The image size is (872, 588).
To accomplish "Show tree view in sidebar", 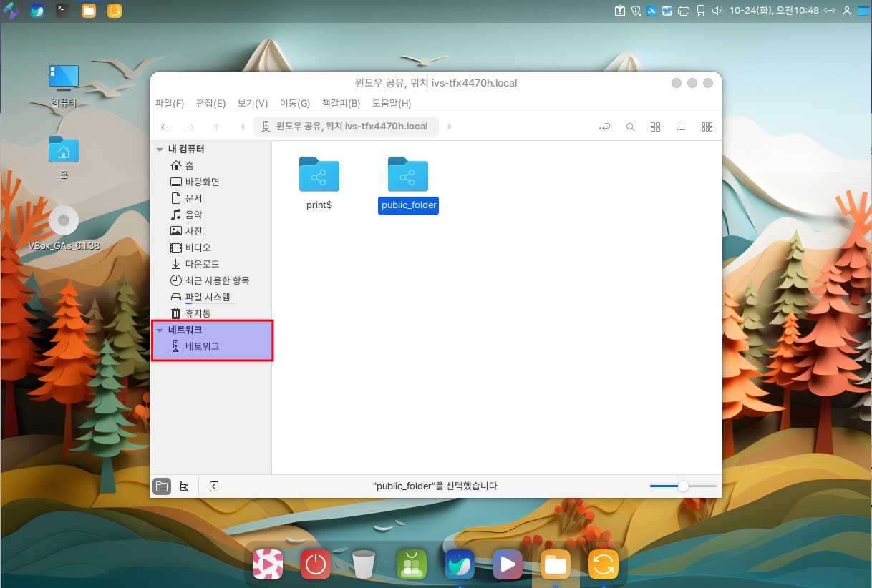I will [x=184, y=486].
